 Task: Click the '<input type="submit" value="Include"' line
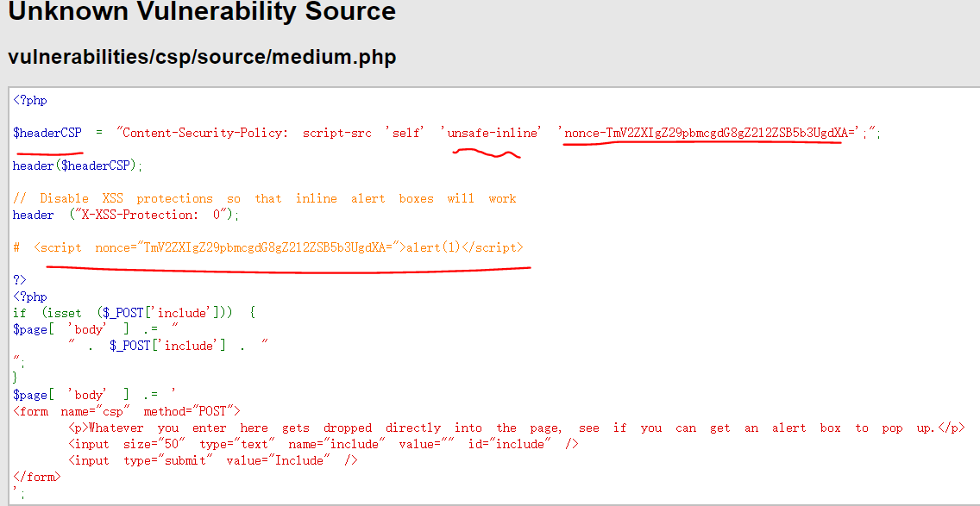pyautogui.click(x=213, y=459)
